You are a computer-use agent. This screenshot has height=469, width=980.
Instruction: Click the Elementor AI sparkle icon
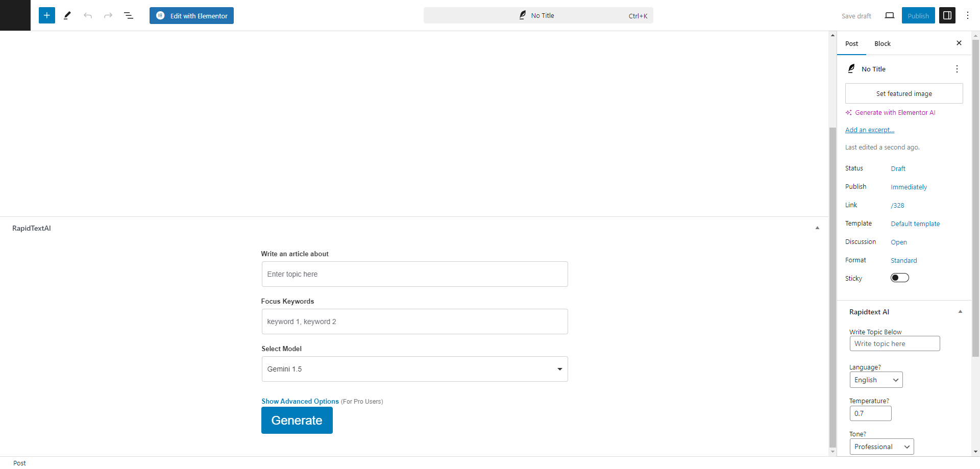coord(849,113)
